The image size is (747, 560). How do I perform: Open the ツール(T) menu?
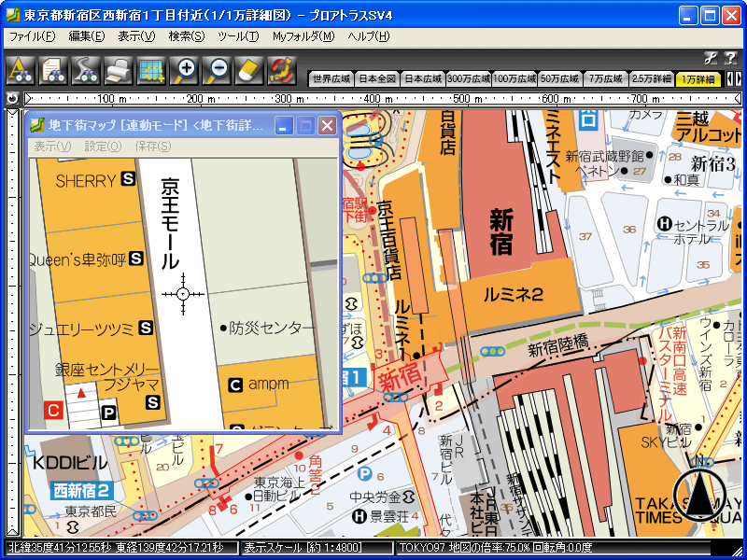pos(238,36)
